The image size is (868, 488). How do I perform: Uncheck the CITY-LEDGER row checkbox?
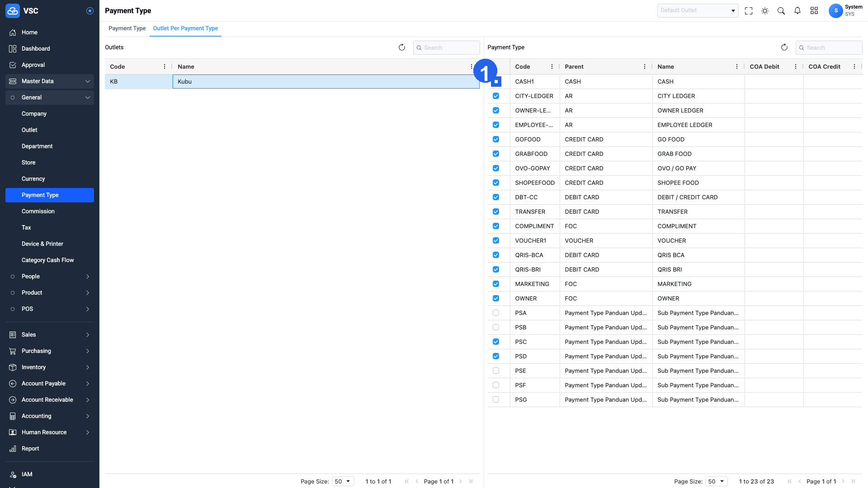pos(496,96)
